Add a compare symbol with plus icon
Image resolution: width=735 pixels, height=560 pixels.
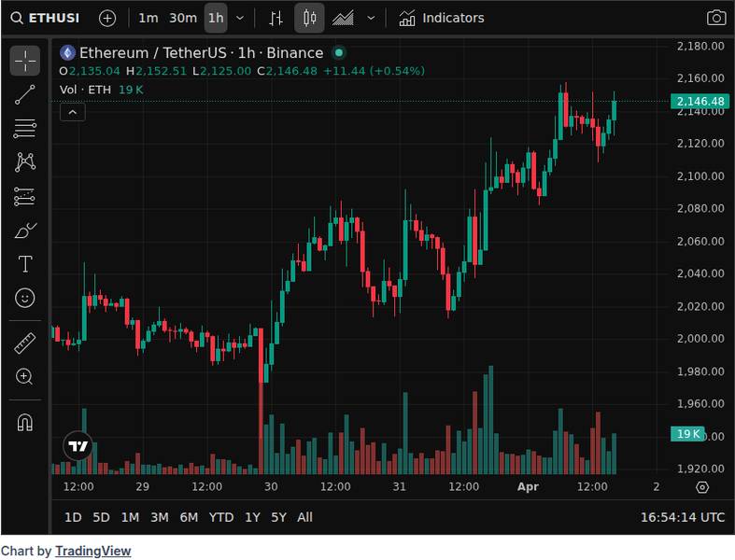(107, 19)
